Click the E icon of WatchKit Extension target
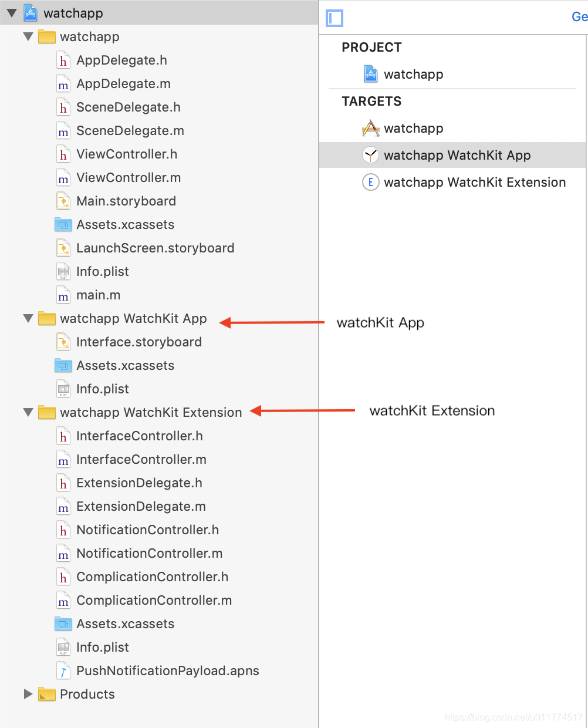 coord(370,182)
